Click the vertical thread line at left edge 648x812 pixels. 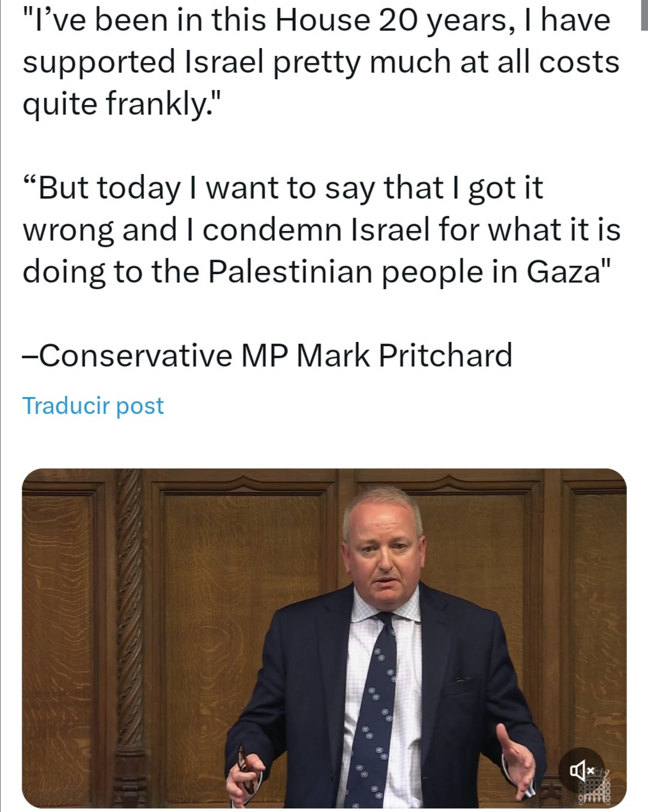(2, 406)
